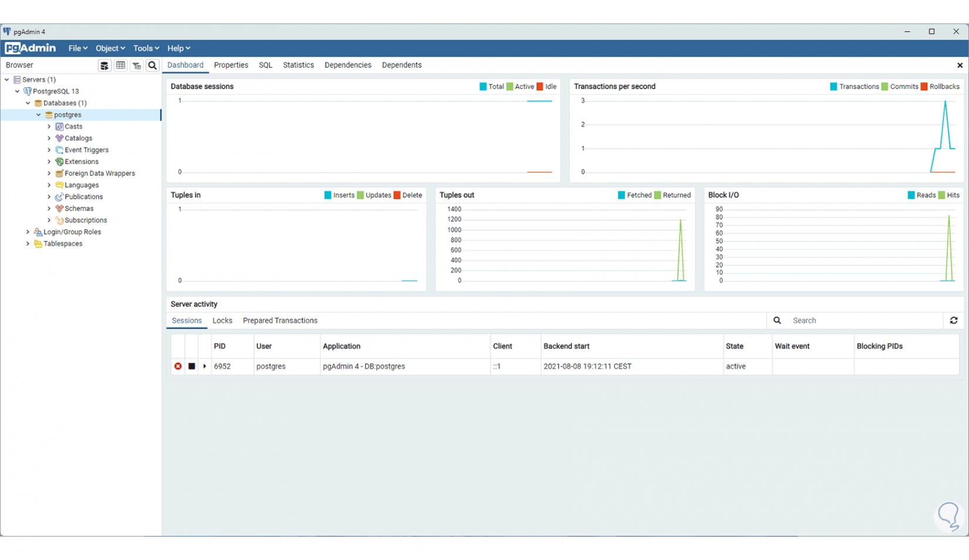This screenshot has width=969, height=560.
Task: Click the Languages node icon
Action: [x=59, y=185]
